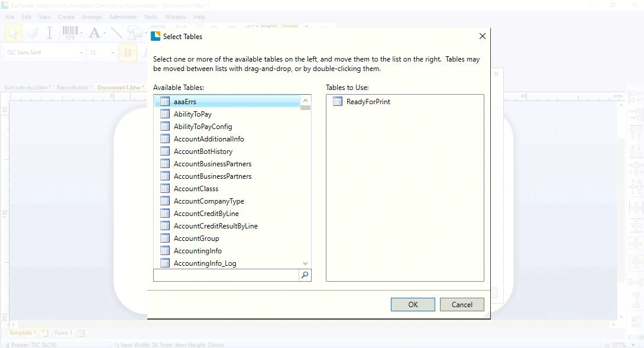The height and width of the screenshot is (348, 644).
Task: Toggle bold B formatting button
Action: coord(128,53)
